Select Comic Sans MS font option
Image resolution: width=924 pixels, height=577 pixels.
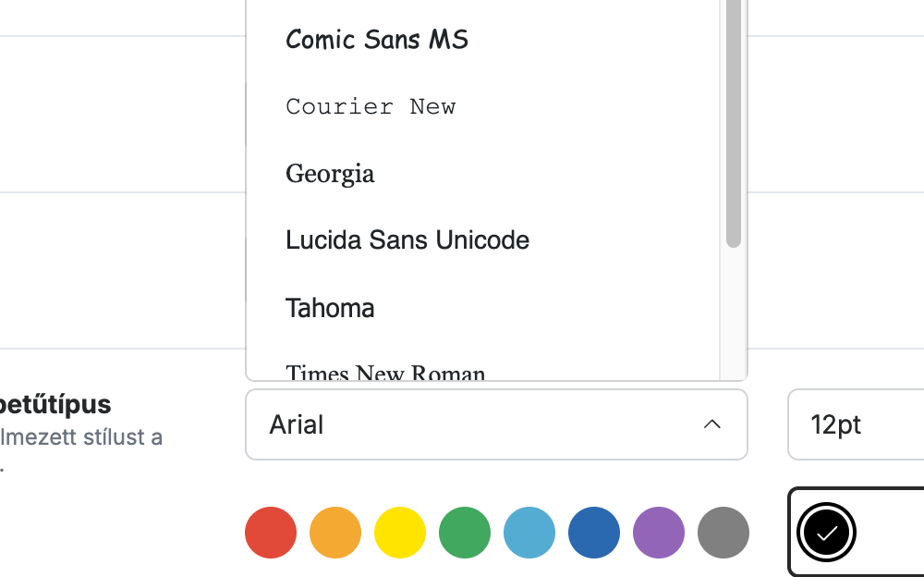click(x=483, y=40)
